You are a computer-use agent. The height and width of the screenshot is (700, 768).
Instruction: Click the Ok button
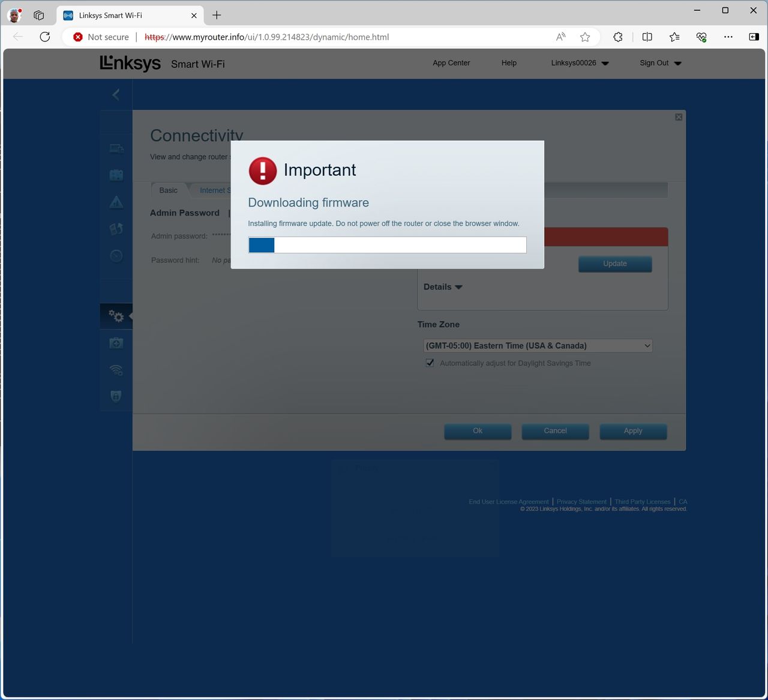478,431
